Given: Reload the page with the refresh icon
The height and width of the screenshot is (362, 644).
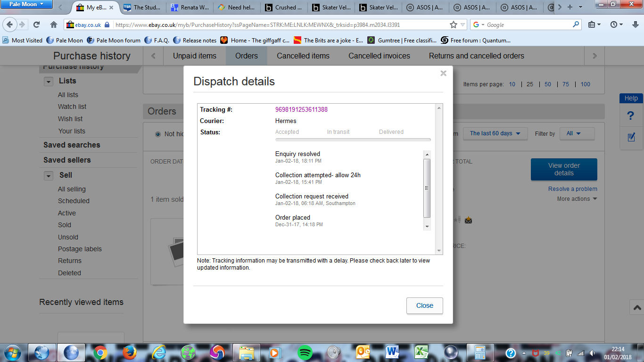Looking at the screenshot, I should [37, 25].
